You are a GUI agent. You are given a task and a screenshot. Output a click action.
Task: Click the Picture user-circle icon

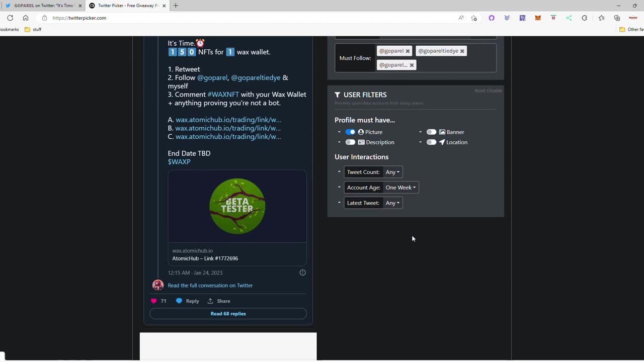[361, 132]
